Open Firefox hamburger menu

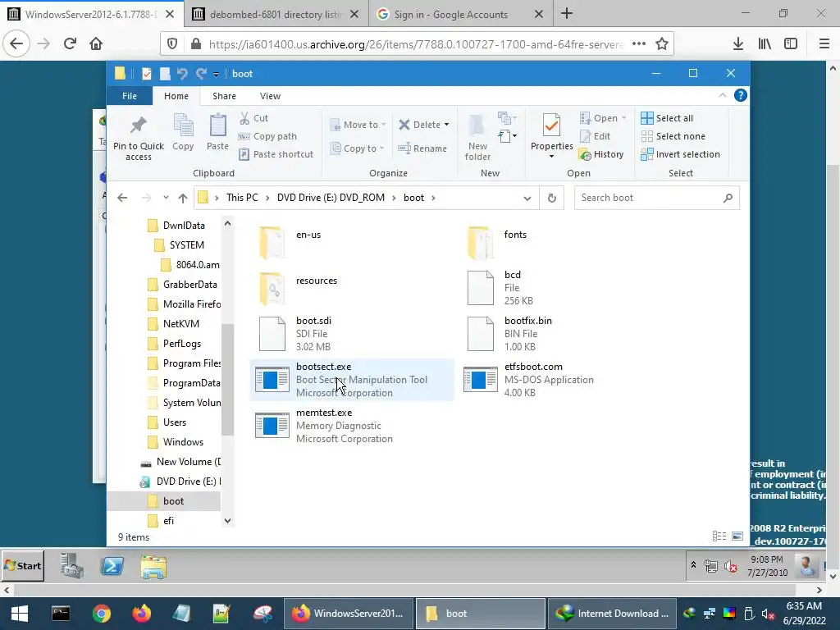click(x=824, y=44)
